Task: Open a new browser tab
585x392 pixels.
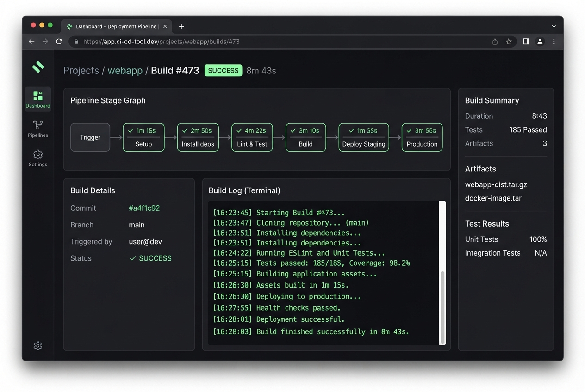Action: coord(181,26)
